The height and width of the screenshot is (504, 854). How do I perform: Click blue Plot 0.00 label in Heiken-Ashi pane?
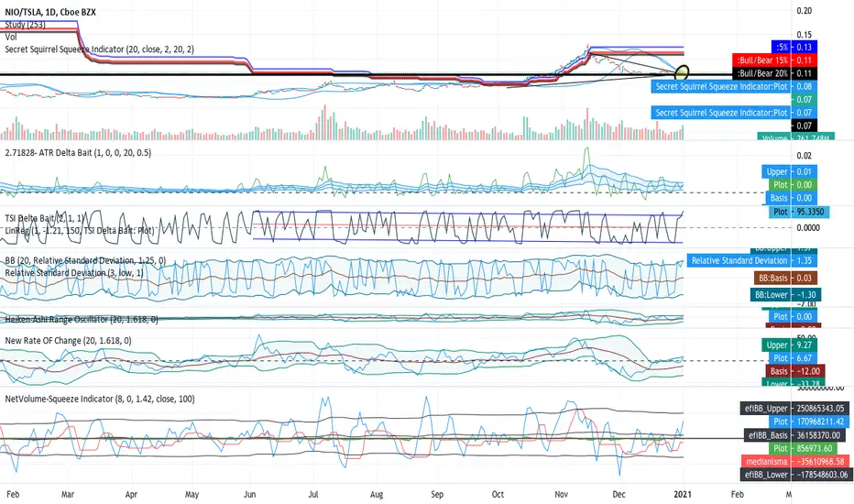point(793,316)
